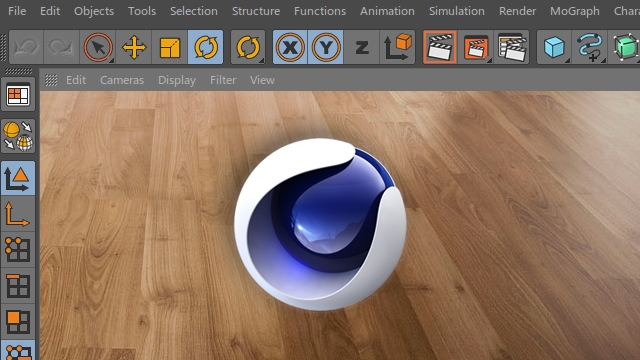The height and width of the screenshot is (360, 640).
Task: Open viewport Edit menu
Action: [x=76, y=80]
